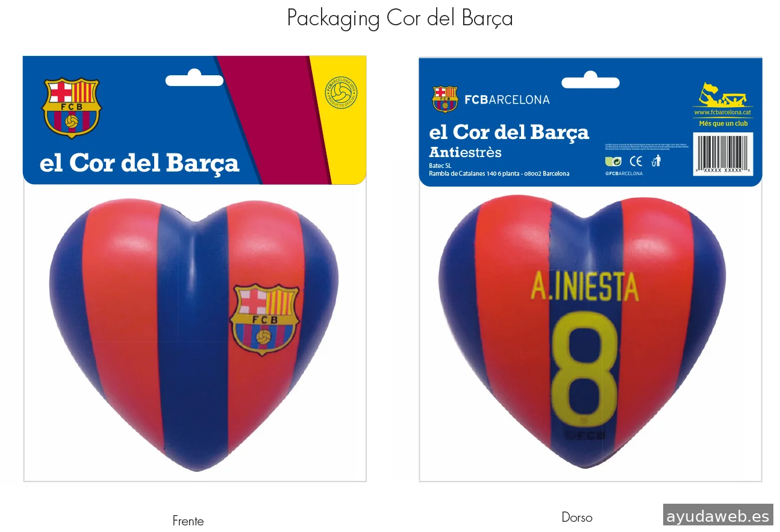
Task: Click the Packaging Cor del Barça title
Action: (x=400, y=19)
